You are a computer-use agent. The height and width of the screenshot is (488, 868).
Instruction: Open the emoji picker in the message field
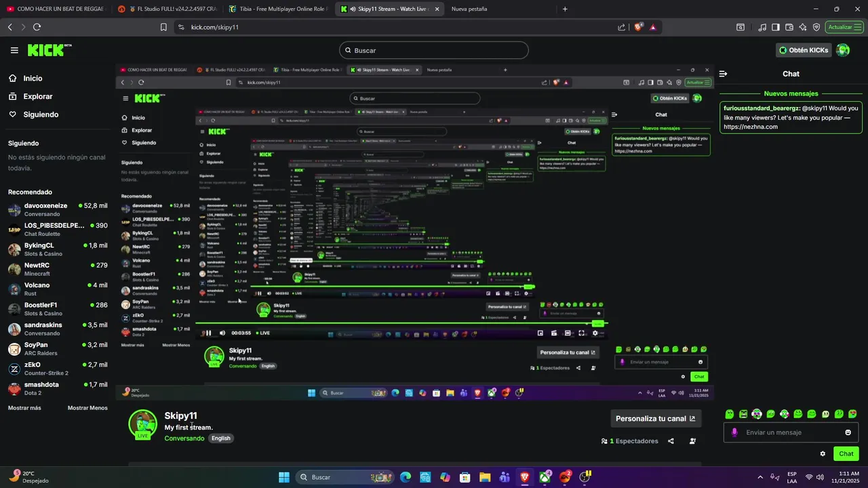click(848, 432)
